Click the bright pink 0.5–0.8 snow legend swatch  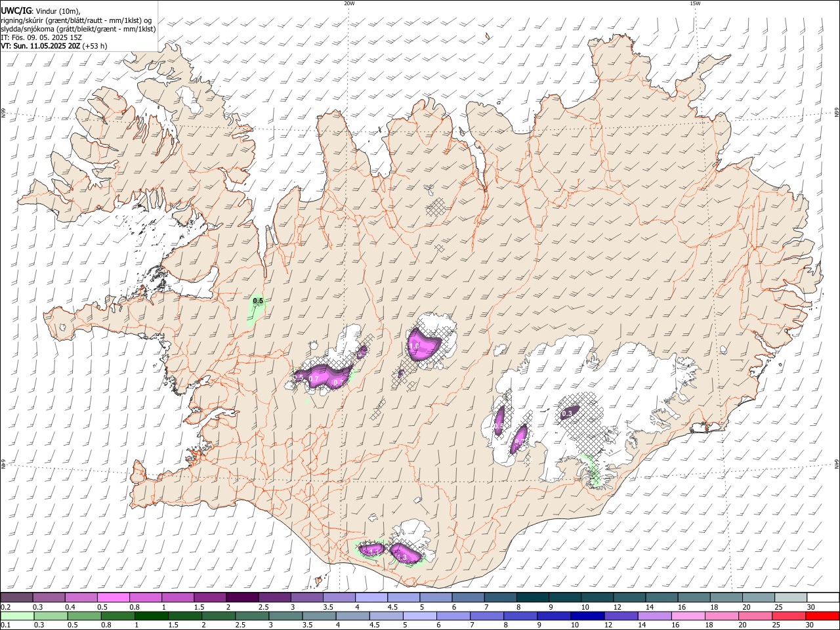pyautogui.click(x=114, y=597)
